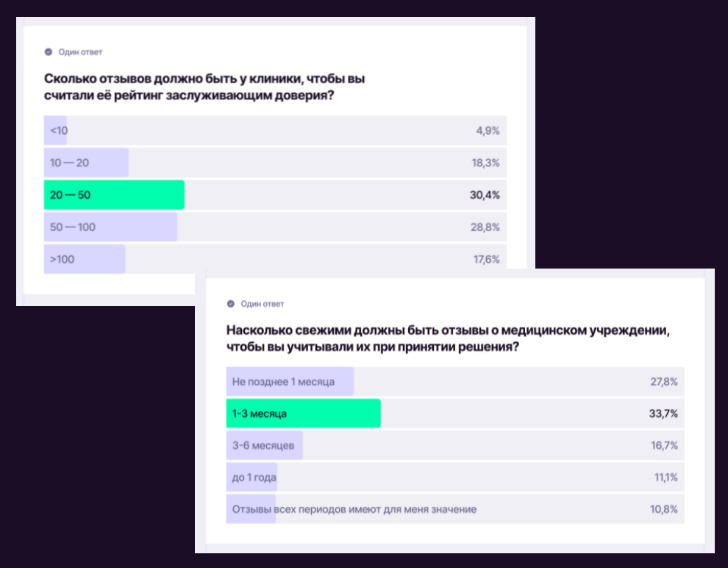
Task: Pick the '3-6 месяцев' answer option
Action: pos(263,446)
